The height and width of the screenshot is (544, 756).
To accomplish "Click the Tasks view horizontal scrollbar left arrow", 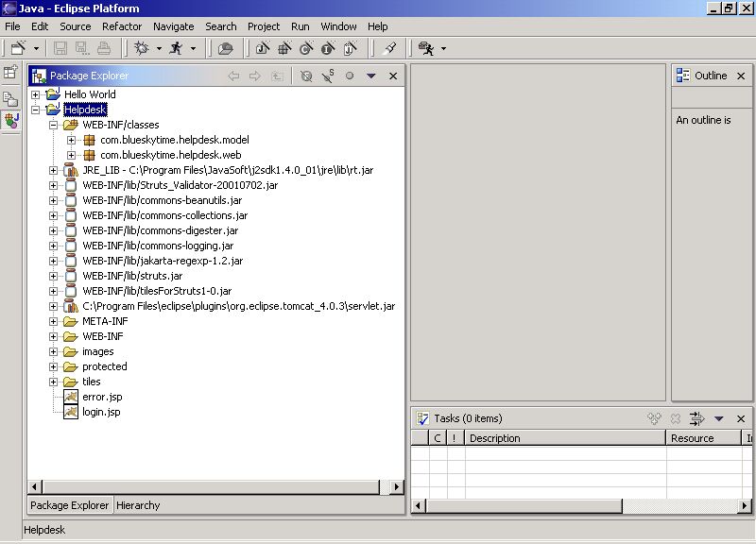I will pyautogui.click(x=418, y=506).
